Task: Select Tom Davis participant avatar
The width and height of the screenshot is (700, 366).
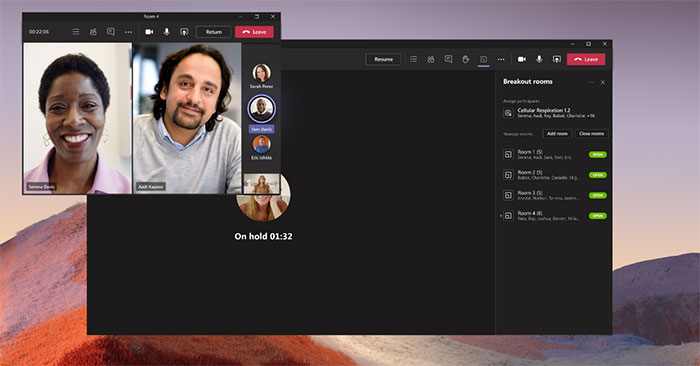Action: click(x=261, y=109)
